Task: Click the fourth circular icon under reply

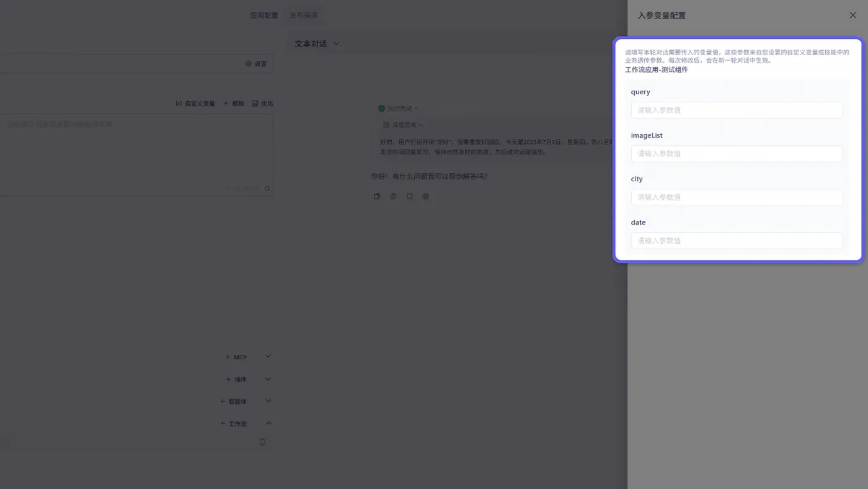Action: (426, 196)
